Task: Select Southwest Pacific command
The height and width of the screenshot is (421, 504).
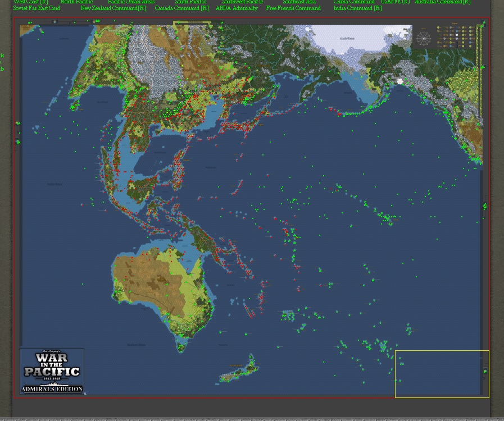Action: (243, 2)
